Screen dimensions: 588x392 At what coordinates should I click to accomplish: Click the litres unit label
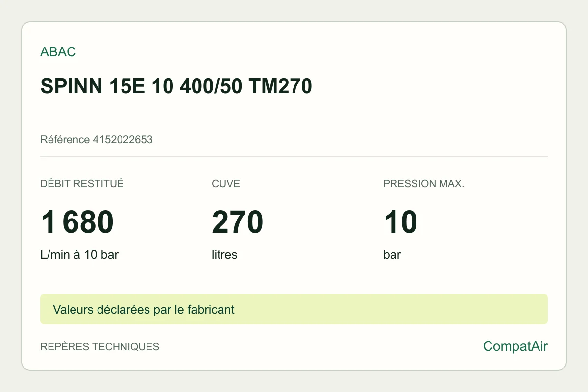(x=224, y=255)
